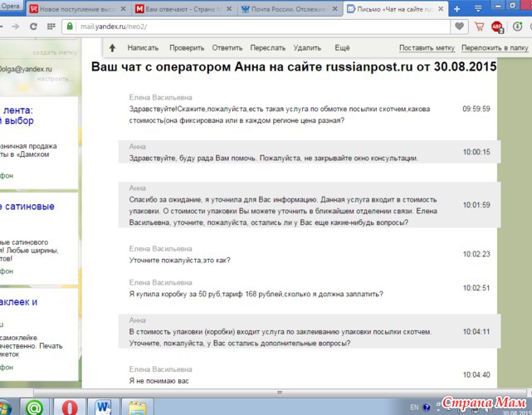Reload the page with the refresh icon
The image size is (532, 415).
(33, 27)
